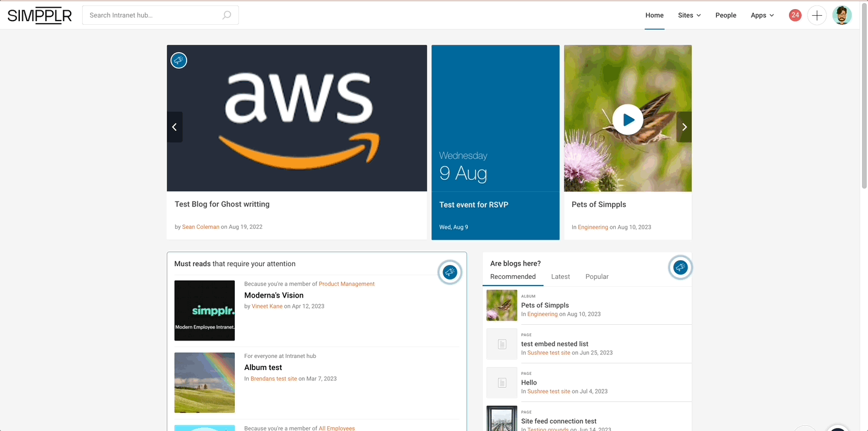
Task: Open notifications badge showing 24
Action: pyautogui.click(x=795, y=15)
